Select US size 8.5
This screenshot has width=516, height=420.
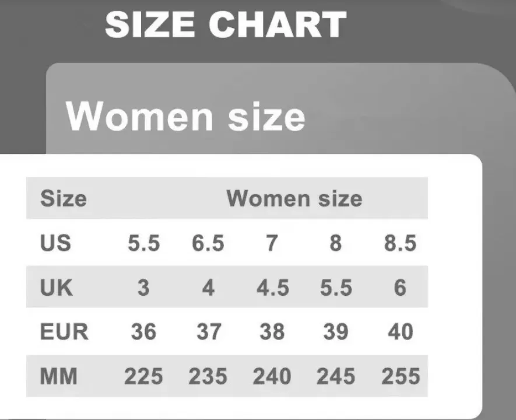(400, 243)
